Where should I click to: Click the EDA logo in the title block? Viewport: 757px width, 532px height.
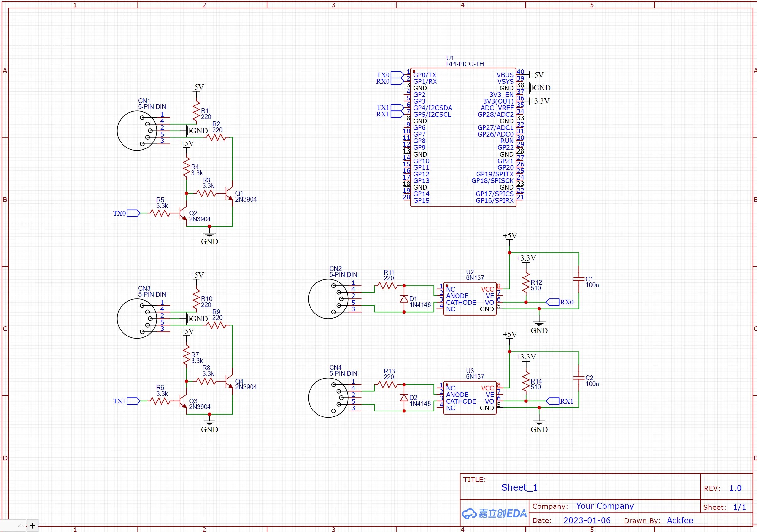(494, 513)
